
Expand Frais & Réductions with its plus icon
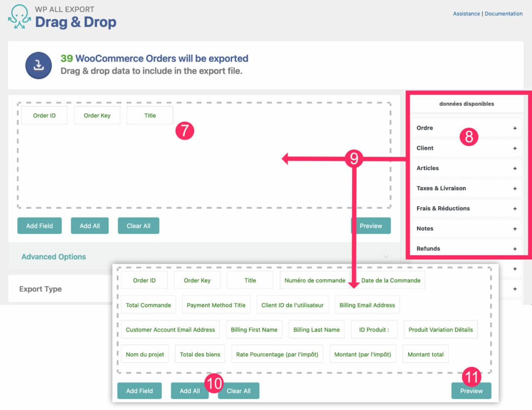click(515, 209)
